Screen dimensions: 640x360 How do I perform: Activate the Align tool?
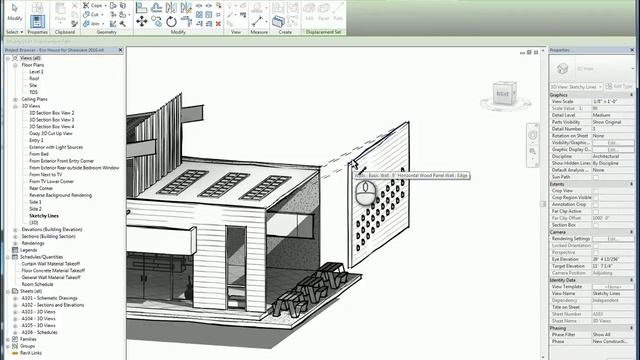tap(142, 7)
